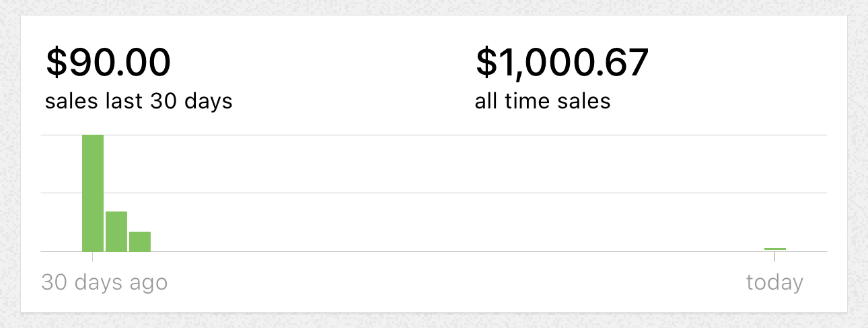Select the "all time sales" label
The width and height of the screenshot is (868, 328).
542,101
